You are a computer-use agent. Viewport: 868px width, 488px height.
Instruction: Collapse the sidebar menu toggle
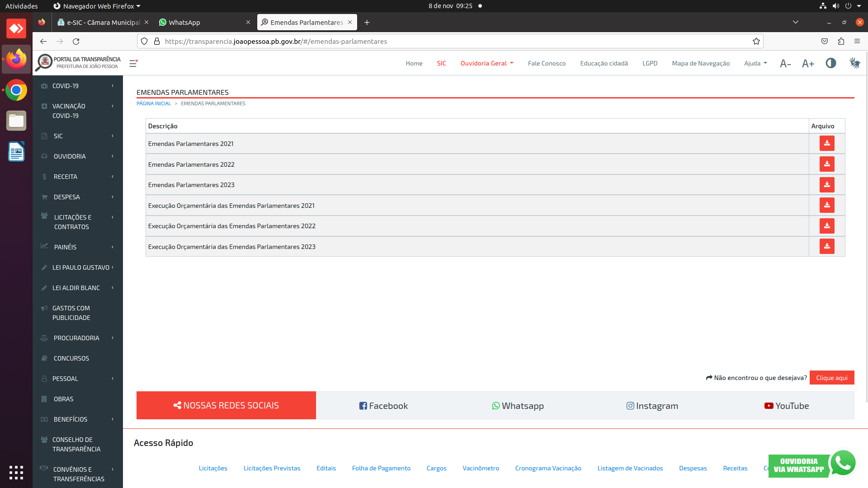point(133,63)
